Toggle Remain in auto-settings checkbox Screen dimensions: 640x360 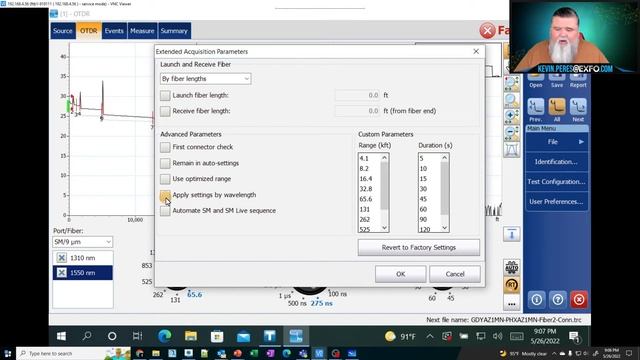[165, 163]
